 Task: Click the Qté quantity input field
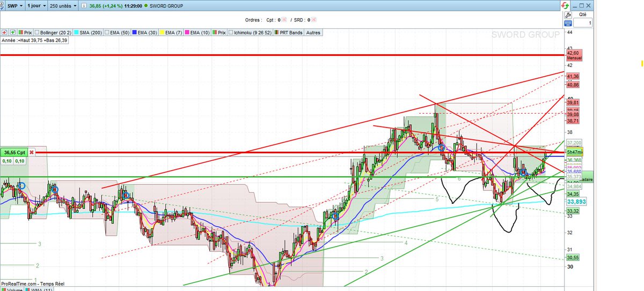click(x=583, y=23)
